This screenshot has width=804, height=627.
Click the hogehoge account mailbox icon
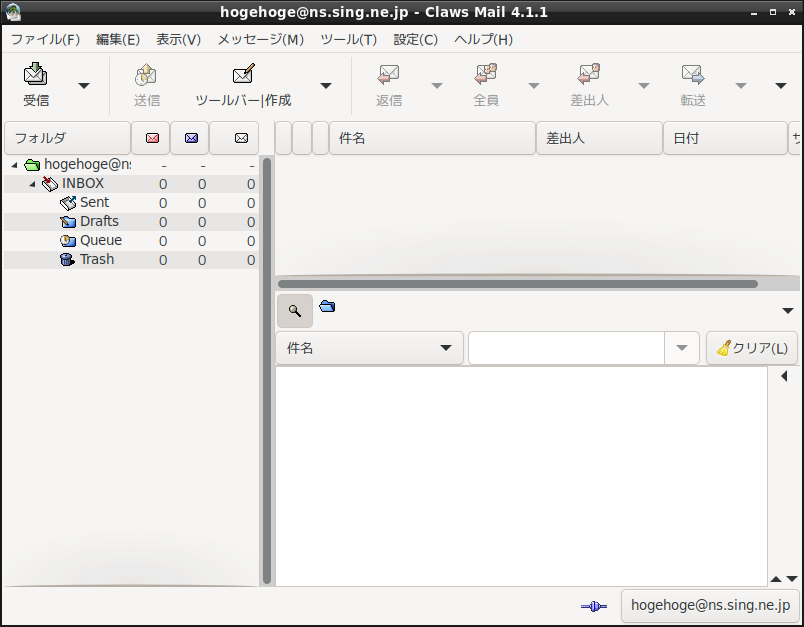point(32,165)
